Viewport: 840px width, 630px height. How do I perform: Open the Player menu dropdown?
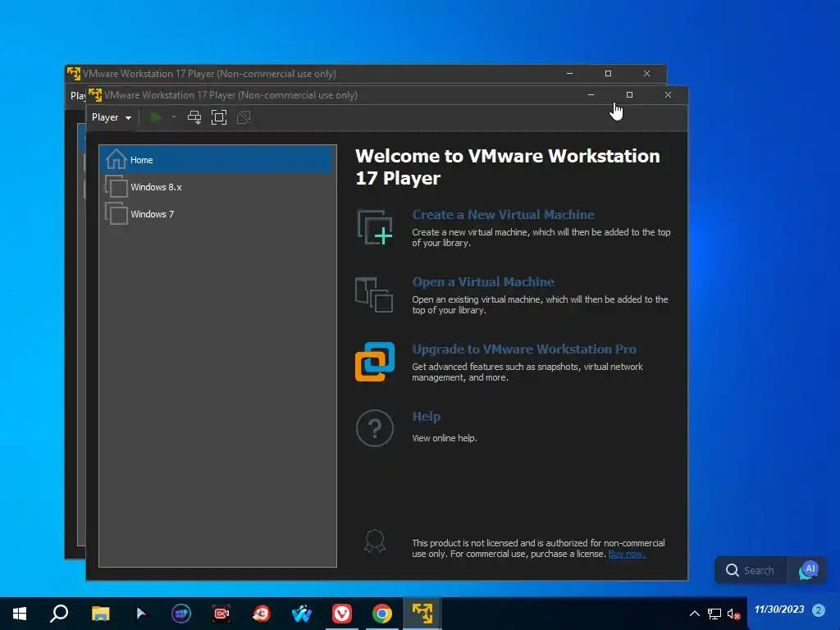tap(112, 117)
